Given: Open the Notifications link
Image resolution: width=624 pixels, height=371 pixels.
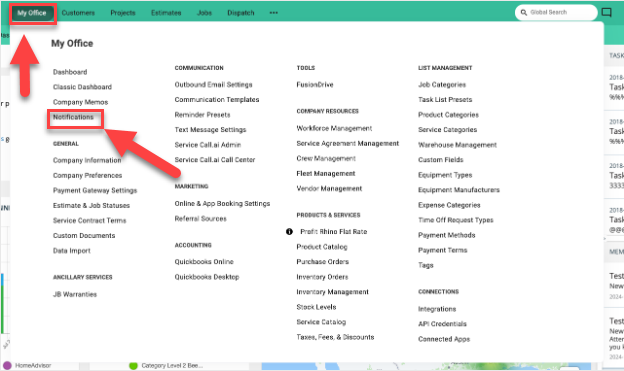Looking at the screenshot, I should pyautogui.click(x=73, y=117).
